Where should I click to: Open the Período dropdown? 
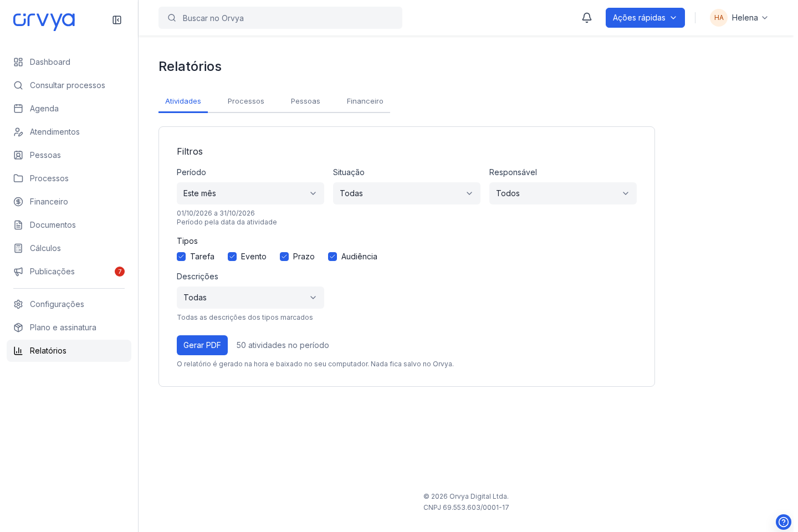[250, 193]
